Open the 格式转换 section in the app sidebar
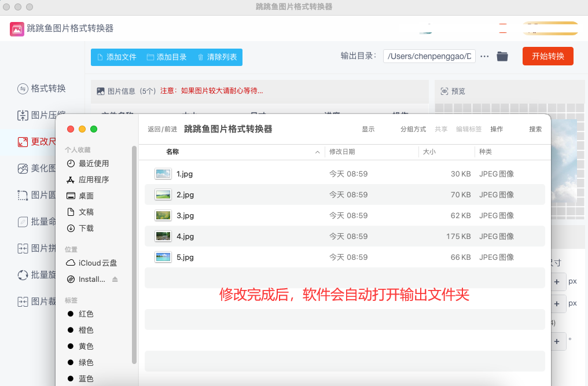This screenshot has width=588, height=386. (x=42, y=89)
